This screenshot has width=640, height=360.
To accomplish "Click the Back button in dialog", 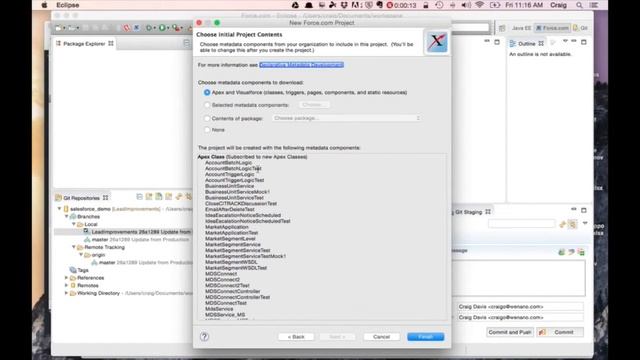I will (x=296, y=337).
